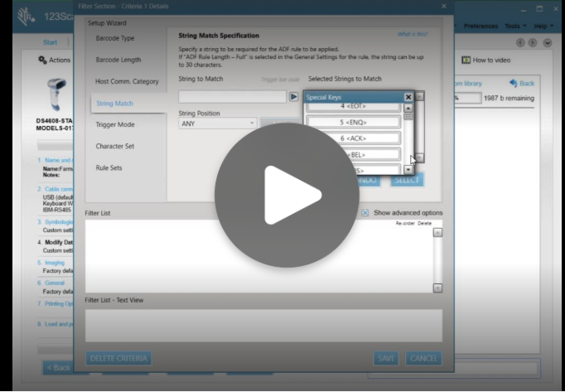
Task: Open the Barcode Type wizard step
Action: point(115,38)
